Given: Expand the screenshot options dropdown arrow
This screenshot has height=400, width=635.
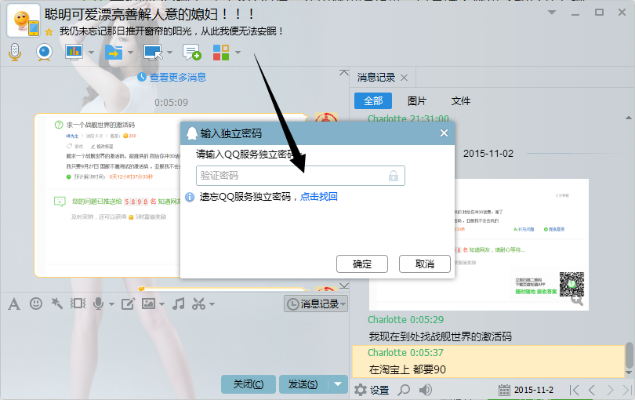Looking at the screenshot, I should pos(212,304).
